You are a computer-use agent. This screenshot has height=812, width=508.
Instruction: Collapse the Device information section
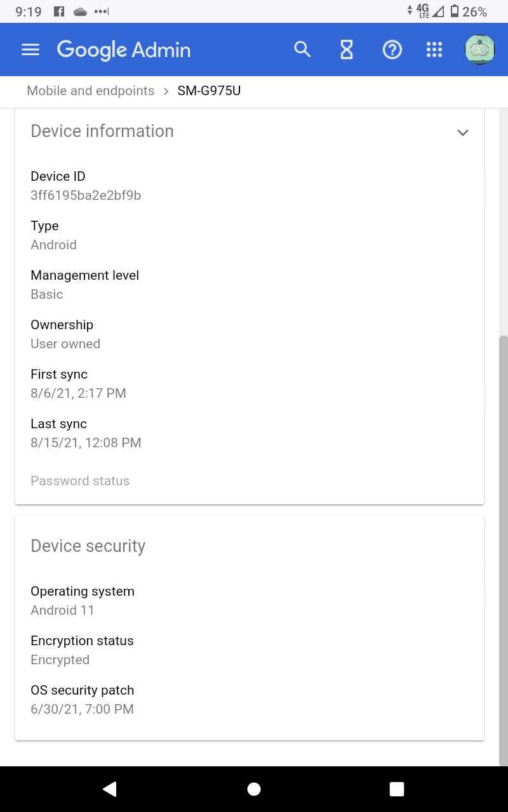pyautogui.click(x=463, y=133)
